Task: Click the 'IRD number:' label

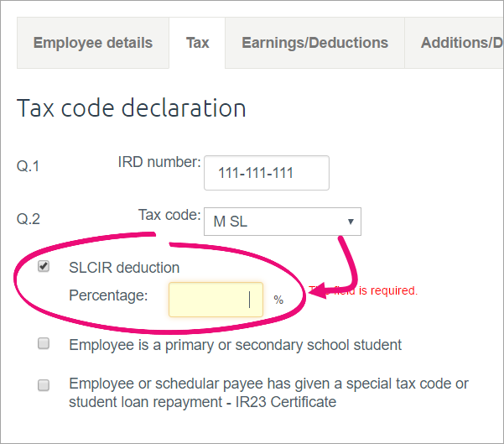Action: point(159,162)
